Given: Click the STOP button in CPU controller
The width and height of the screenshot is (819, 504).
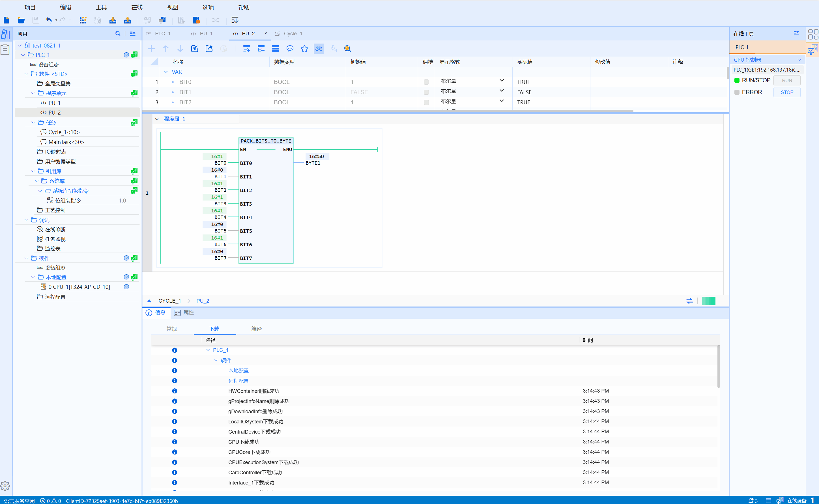Looking at the screenshot, I should pyautogui.click(x=786, y=92).
